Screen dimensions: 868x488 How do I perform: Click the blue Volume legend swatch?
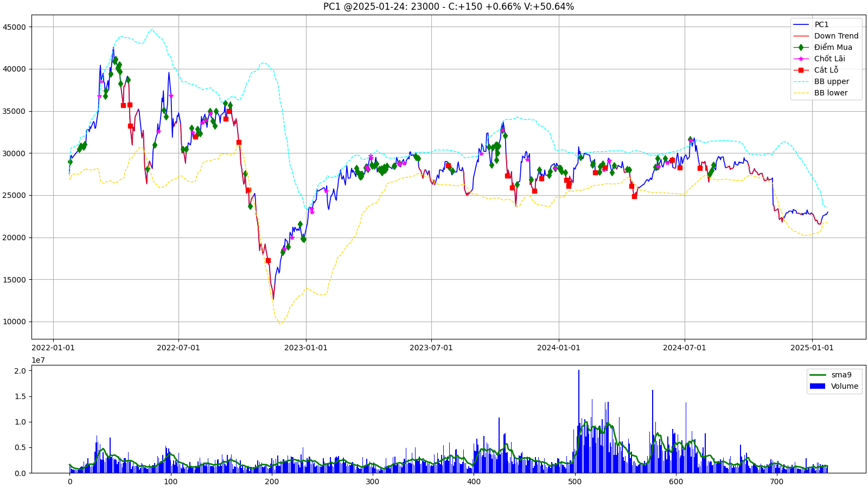pos(817,386)
